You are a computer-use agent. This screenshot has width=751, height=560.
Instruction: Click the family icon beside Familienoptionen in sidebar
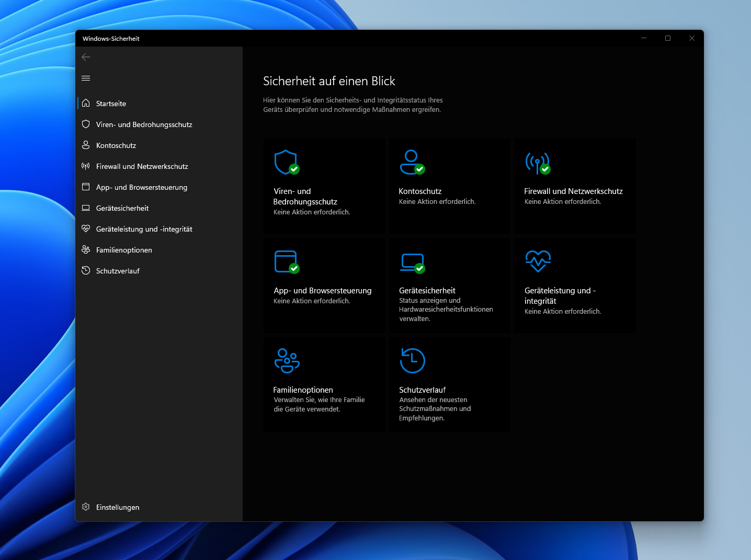(x=86, y=249)
